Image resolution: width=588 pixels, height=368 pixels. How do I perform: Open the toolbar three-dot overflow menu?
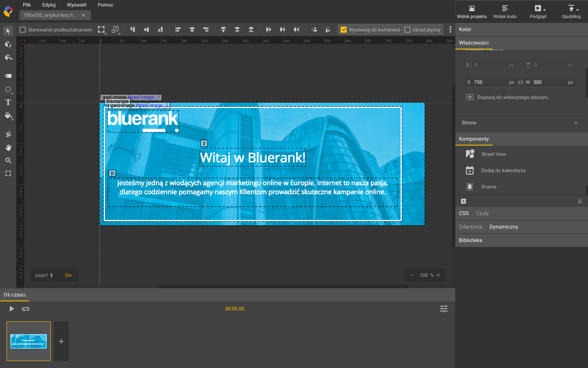point(450,29)
